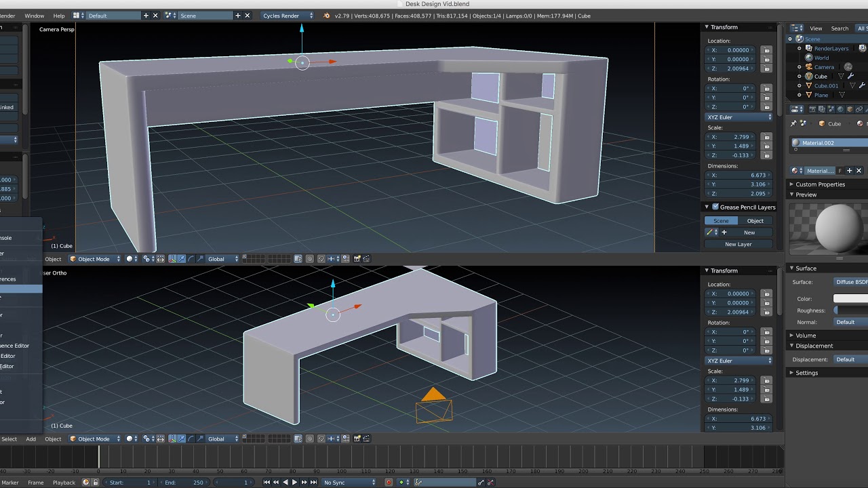Open the World properties tab icon
Viewport: 868px width, 488px height.
pyautogui.click(x=840, y=109)
